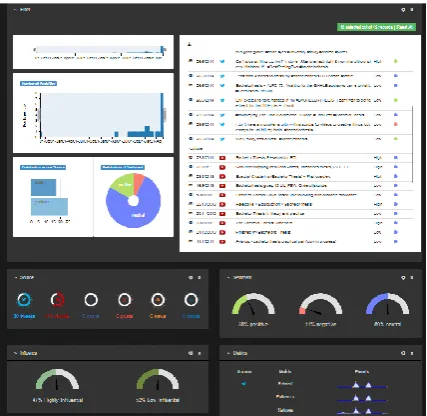Viewport: 427px width, 416px height.
Task: Select the blue tweets donut icon
Action: click(24, 300)
